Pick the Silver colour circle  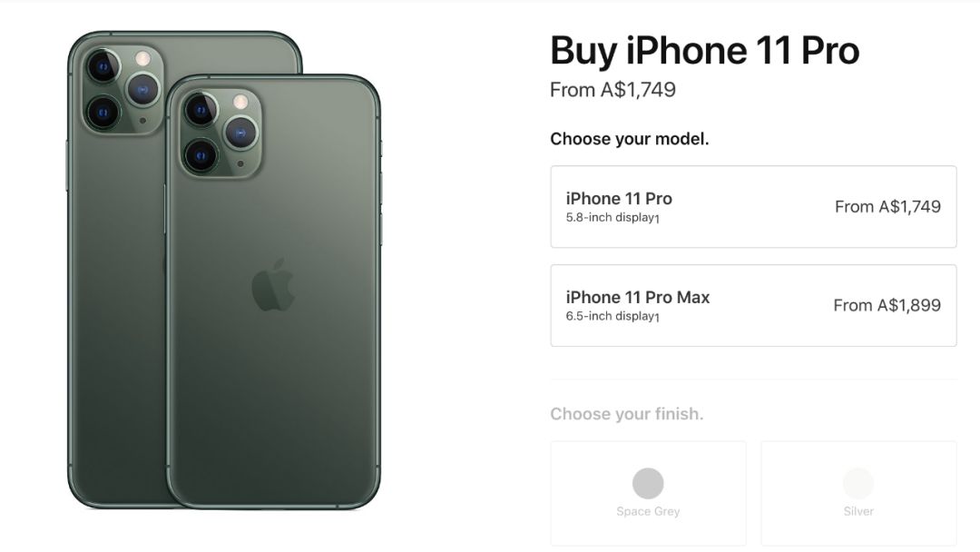tap(858, 483)
